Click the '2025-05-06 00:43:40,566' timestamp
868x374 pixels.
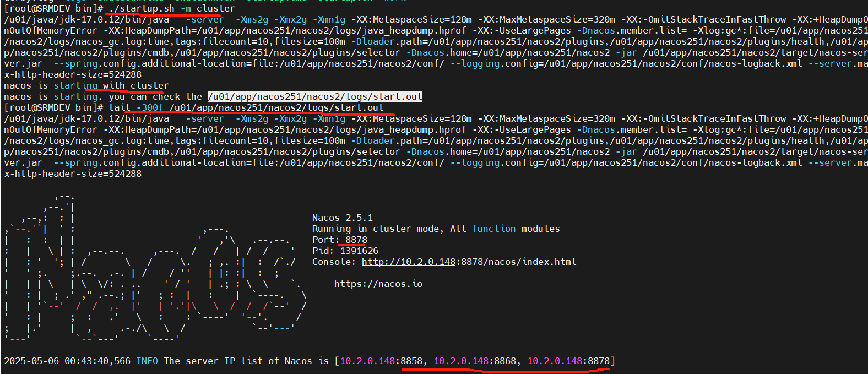(x=67, y=361)
